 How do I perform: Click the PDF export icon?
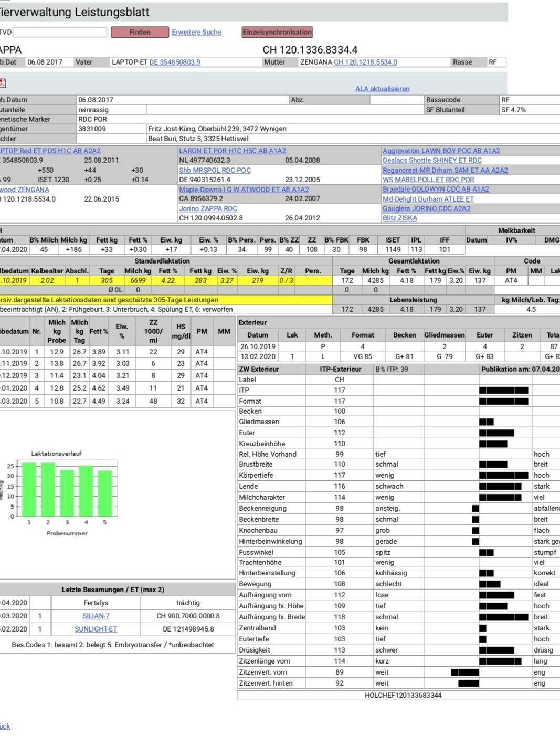click(x=3, y=83)
